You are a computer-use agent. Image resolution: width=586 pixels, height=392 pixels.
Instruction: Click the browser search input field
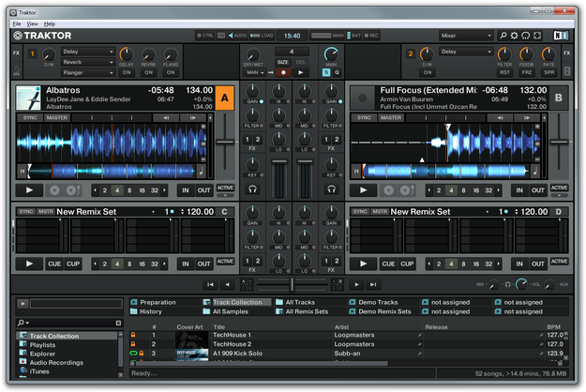72,323
